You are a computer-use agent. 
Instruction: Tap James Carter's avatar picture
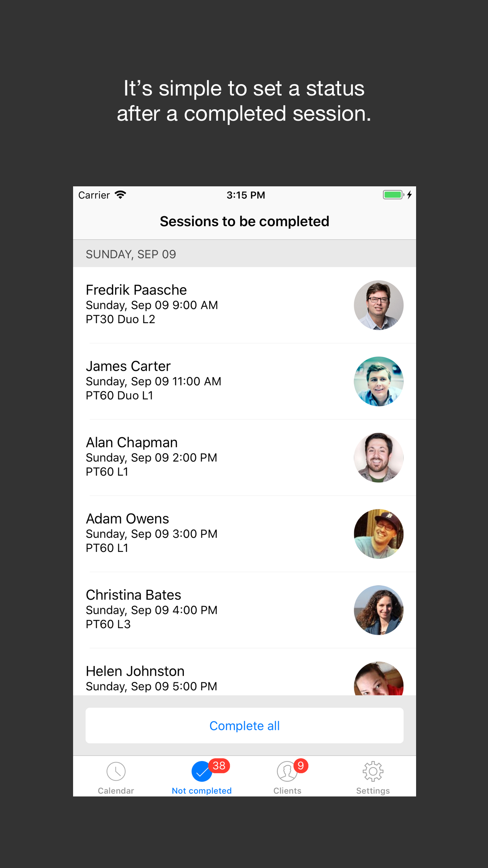(x=378, y=381)
